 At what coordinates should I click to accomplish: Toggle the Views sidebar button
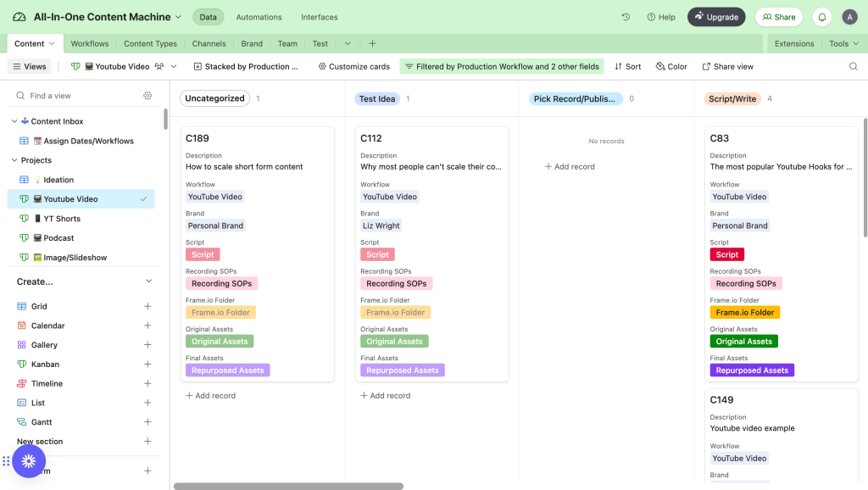pyautogui.click(x=30, y=66)
